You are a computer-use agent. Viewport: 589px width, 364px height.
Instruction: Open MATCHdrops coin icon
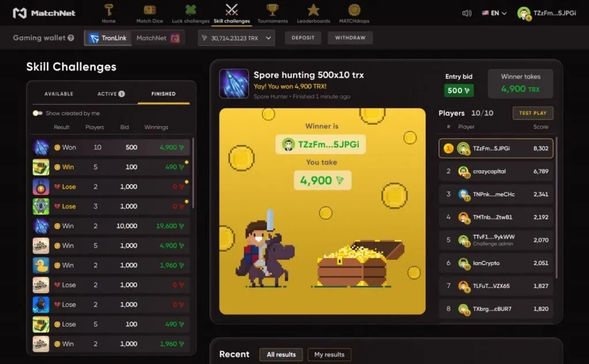coord(354,10)
